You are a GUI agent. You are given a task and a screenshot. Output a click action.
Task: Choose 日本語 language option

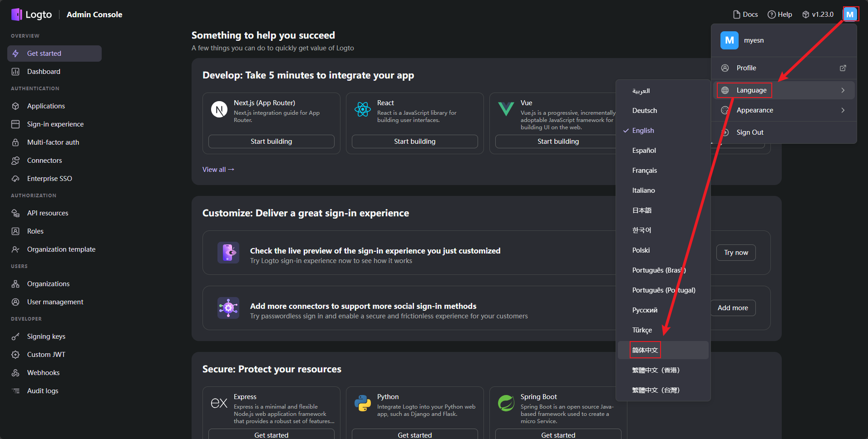point(663,210)
